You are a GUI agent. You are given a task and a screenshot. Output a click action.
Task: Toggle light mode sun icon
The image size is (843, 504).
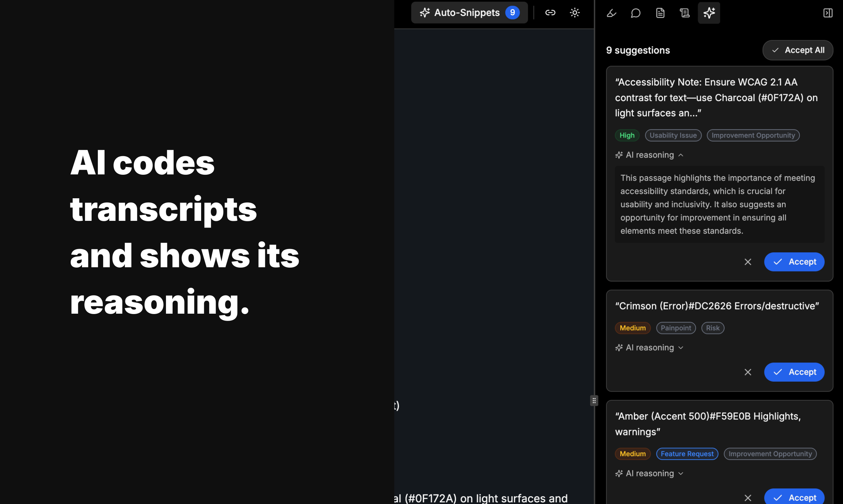[x=575, y=13]
